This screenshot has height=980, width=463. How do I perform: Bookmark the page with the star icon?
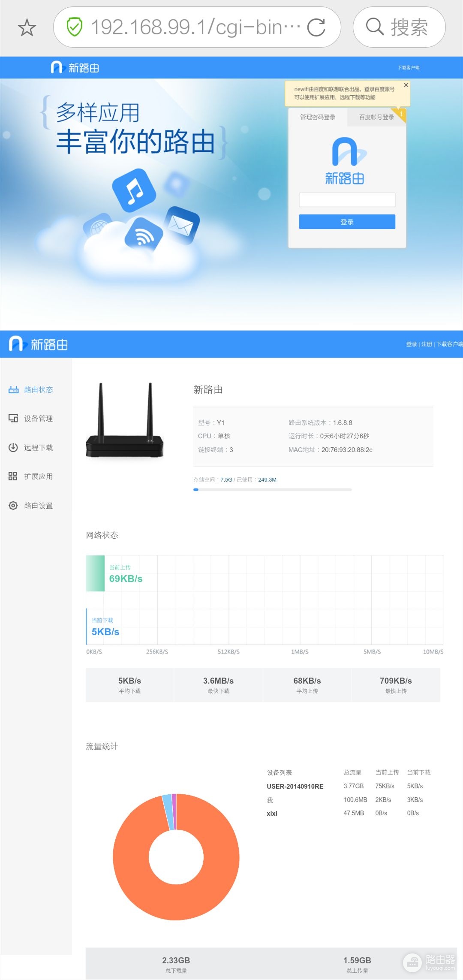pos(27,27)
